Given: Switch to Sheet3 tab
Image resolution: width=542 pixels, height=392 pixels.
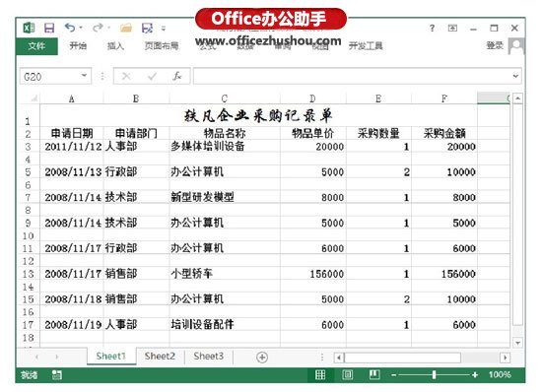Looking at the screenshot, I should click(x=209, y=357).
